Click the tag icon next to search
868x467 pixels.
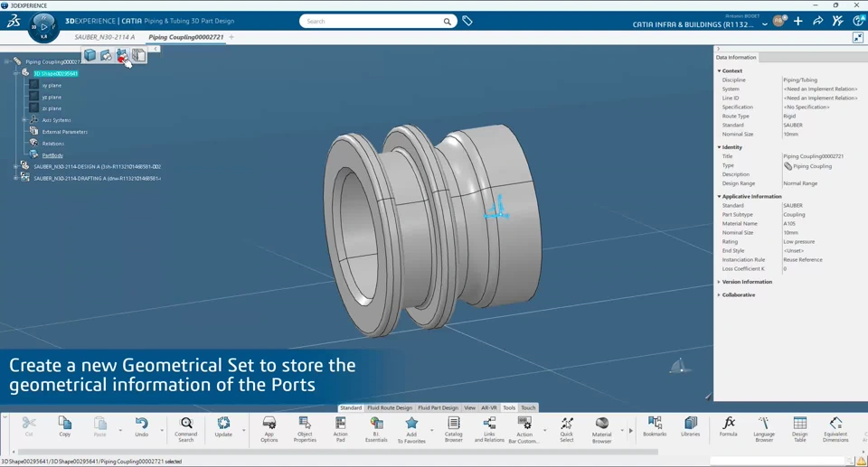click(x=467, y=21)
